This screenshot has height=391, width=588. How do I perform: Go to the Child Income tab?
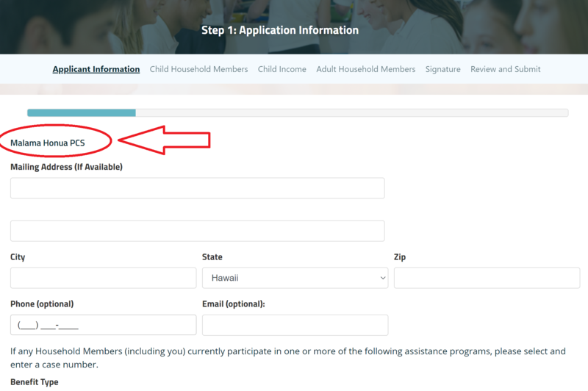282,69
